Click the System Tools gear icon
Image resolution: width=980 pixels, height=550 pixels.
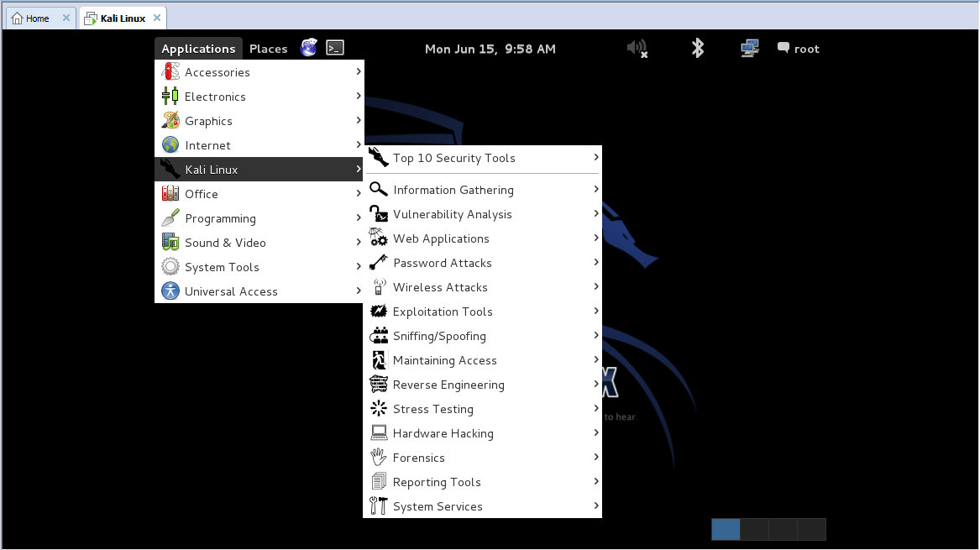click(x=170, y=267)
